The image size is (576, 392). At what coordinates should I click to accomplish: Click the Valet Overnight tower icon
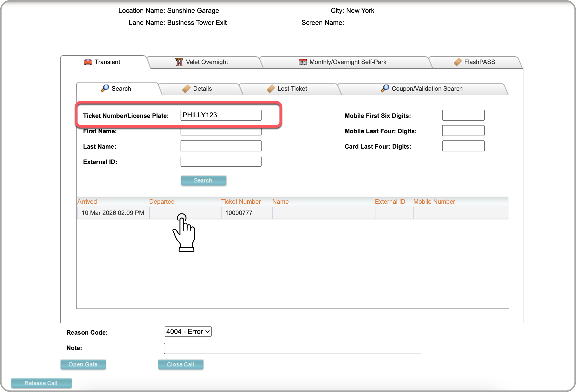click(x=179, y=62)
